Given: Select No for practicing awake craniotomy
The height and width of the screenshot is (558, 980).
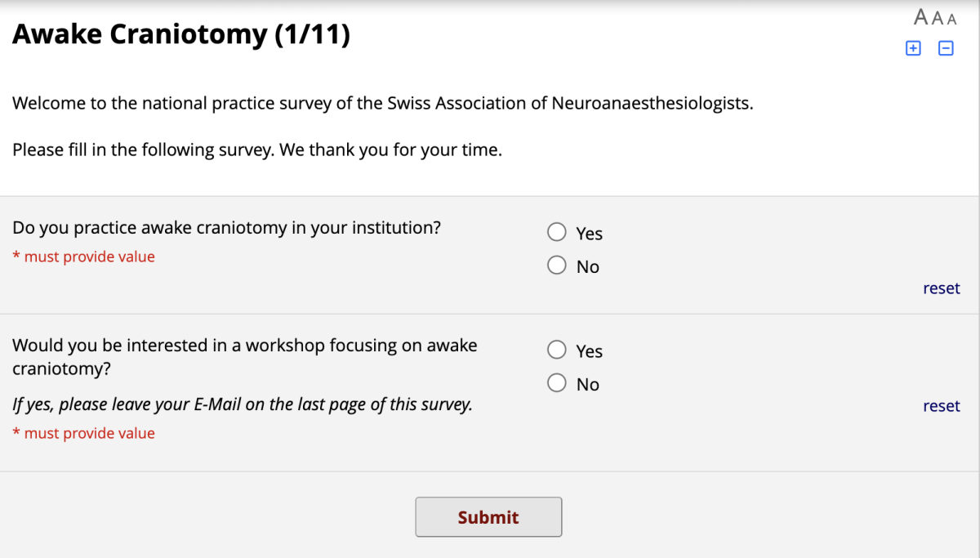Looking at the screenshot, I should pos(557,266).
